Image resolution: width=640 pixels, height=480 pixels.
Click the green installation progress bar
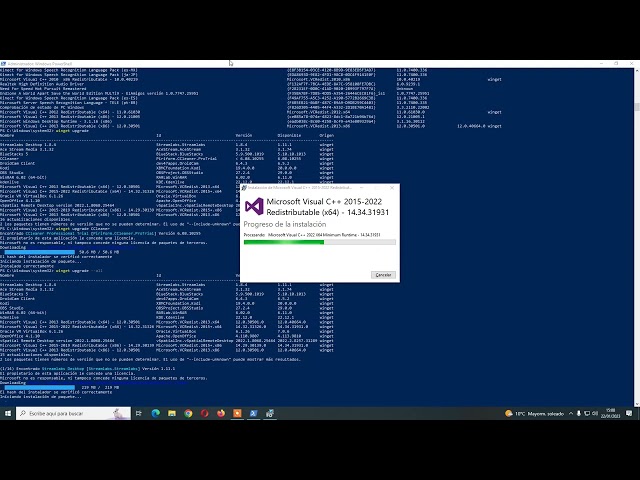pos(320,242)
